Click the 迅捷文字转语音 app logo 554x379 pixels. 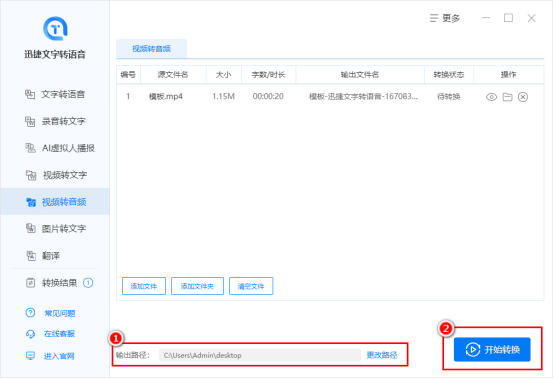55,28
